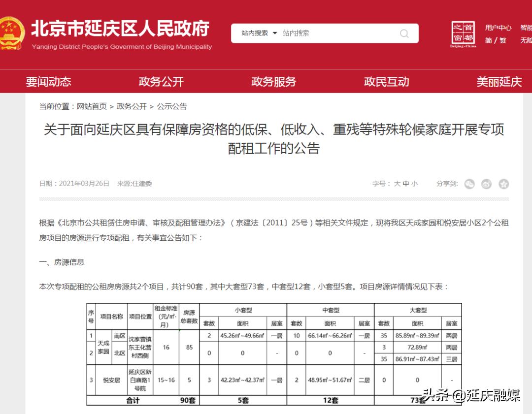The height and width of the screenshot is (414, 532).
Task: Click area cell 45.26㎡~49.66㎡
Action: point(242,336)
